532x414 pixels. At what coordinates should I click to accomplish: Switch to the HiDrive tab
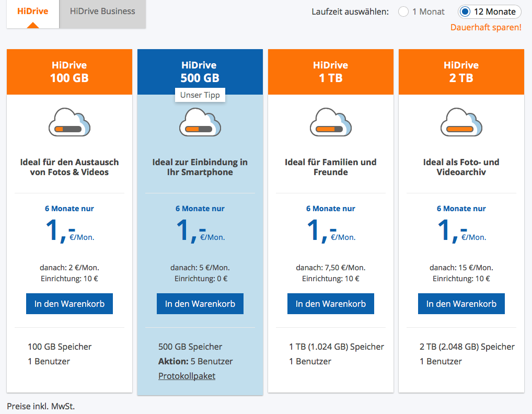click(33, 14)
